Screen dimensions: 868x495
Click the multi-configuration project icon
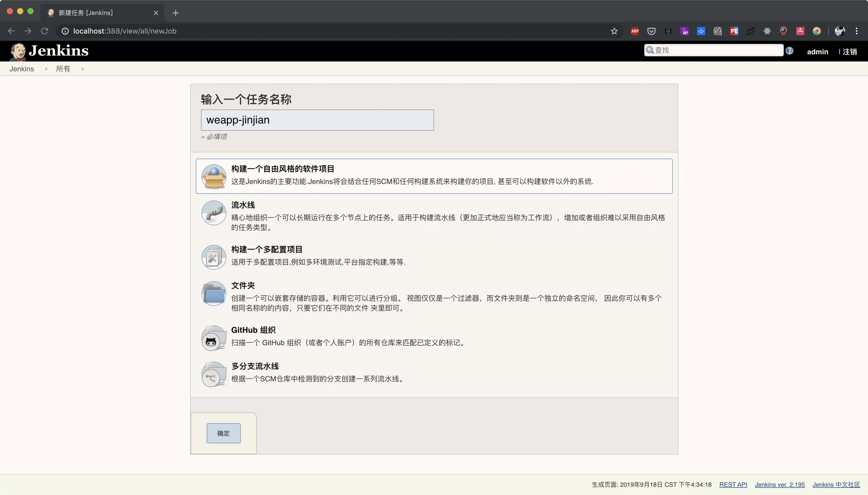[214, 257]
